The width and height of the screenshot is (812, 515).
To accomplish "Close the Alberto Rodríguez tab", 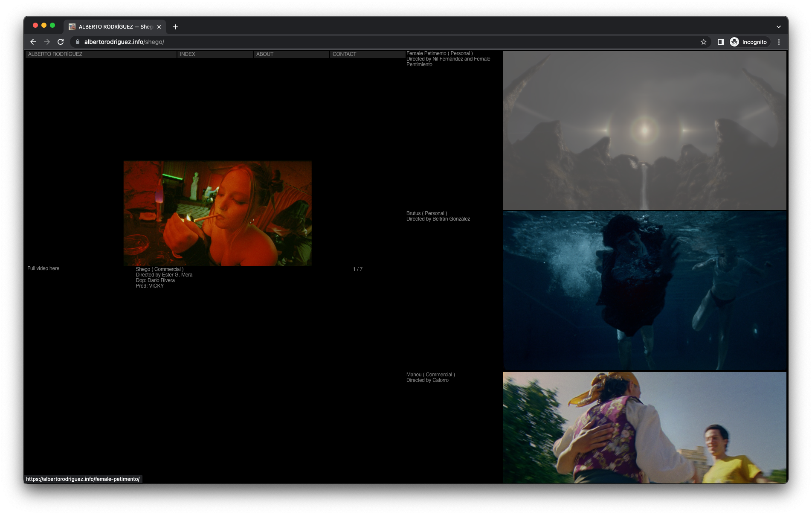I will pyautogui.click(x=159, y=27).
